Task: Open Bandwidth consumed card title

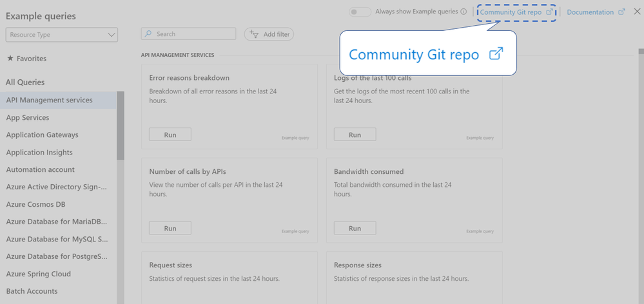Action: [x=369, y=171]
